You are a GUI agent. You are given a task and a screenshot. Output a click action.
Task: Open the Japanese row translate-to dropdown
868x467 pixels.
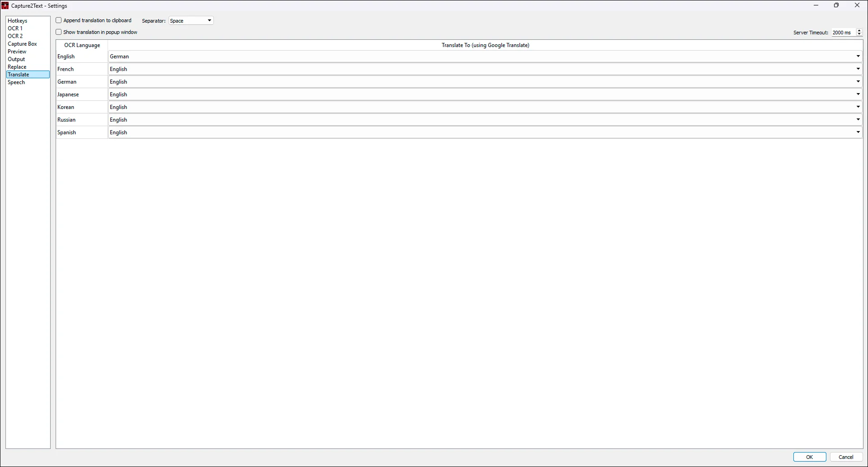[485, 94]
